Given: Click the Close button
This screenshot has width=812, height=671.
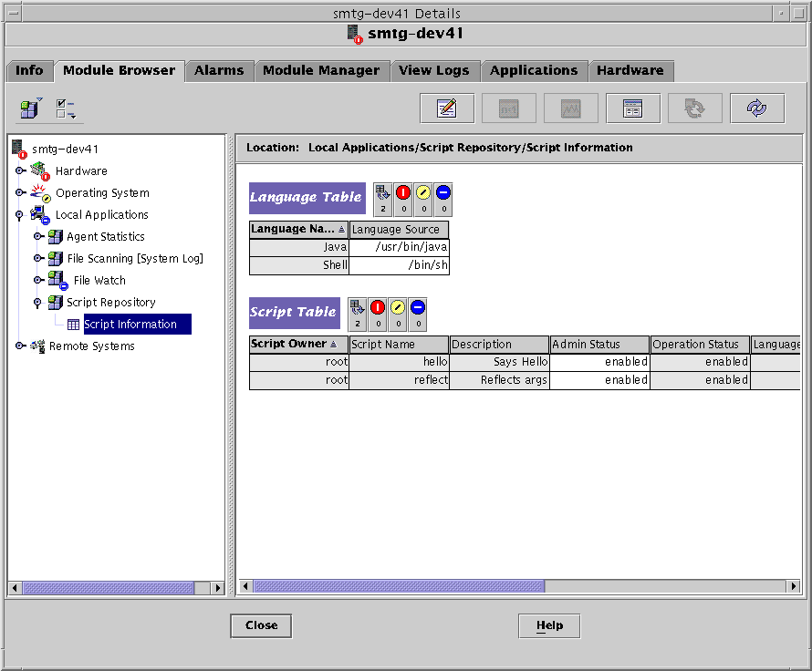Looking at the screenshot, I should 261,625.
